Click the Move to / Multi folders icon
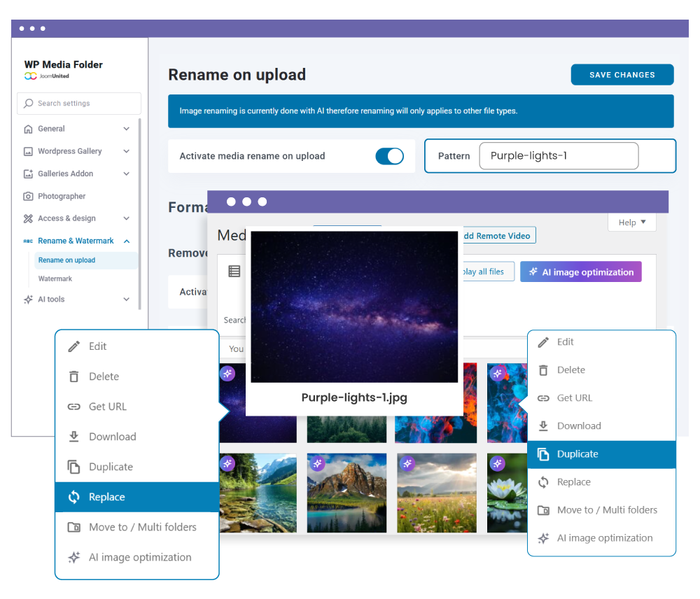700x599 pixels. coord(73,527)
